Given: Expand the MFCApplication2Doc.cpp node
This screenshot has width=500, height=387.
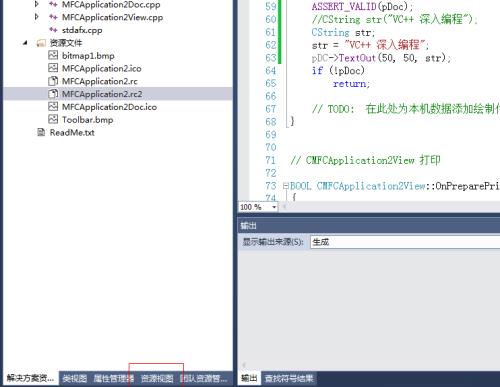Looking at the screenshot, I should pyautogui.click(x=37, y=4).
